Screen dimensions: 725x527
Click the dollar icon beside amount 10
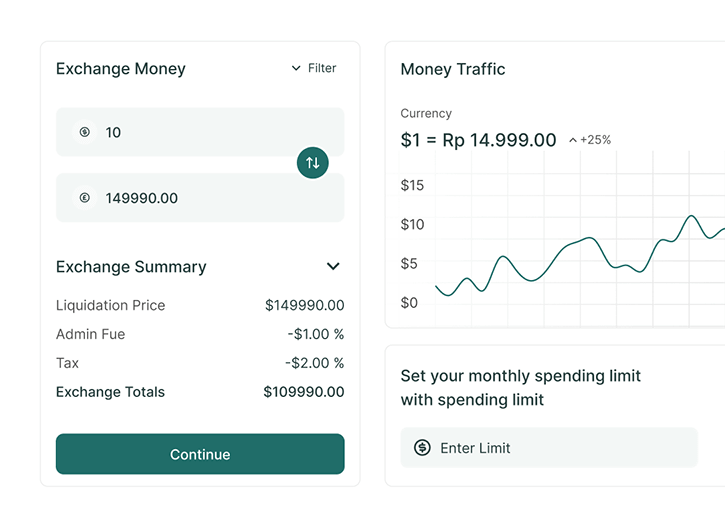pyautogui.click(x=85, y=132)
